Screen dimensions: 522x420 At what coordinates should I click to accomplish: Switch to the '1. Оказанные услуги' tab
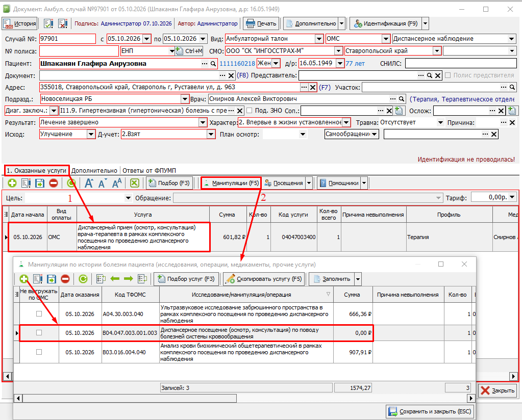(37, 171)
